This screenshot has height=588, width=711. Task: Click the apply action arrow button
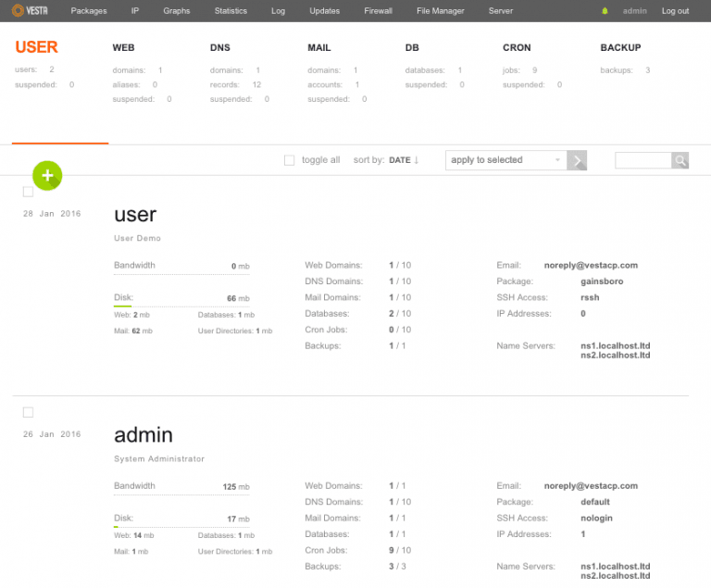pyautogui.click(x=577, y=160)
